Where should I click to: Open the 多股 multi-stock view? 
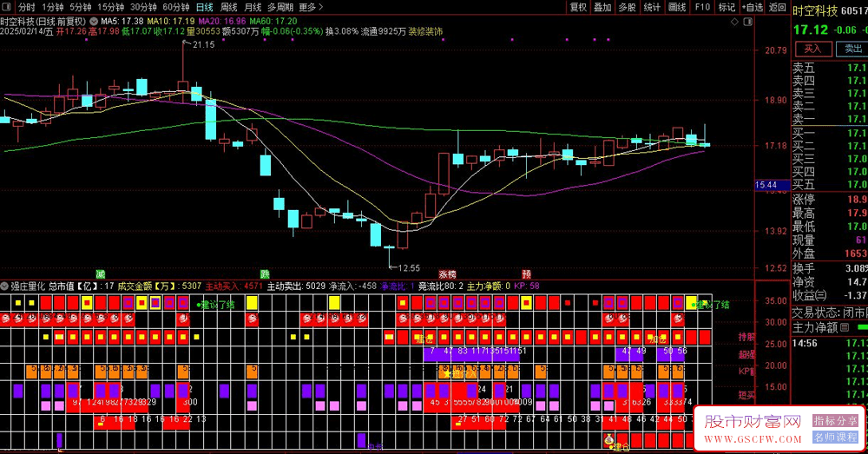pos(628,7)
